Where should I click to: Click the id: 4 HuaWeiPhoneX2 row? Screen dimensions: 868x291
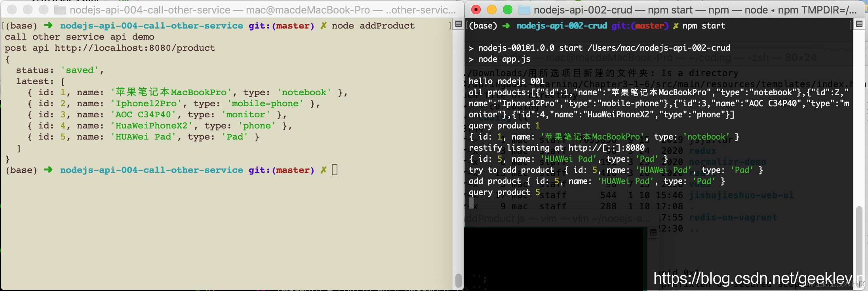tap(160, 126)
